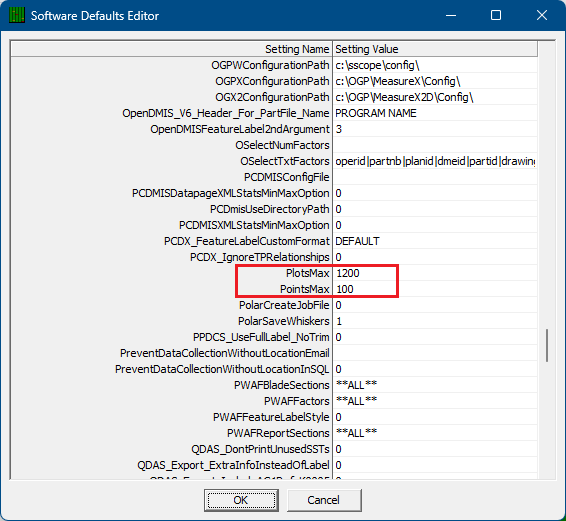Select the PointsMax setting name
Viewport: 566px width, 521px height.
point(305,289)
